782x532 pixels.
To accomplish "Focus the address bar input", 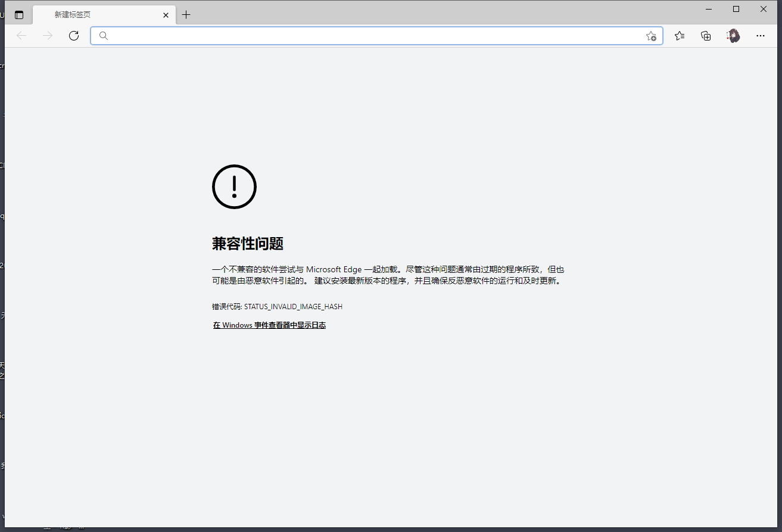I will (376, 36).
